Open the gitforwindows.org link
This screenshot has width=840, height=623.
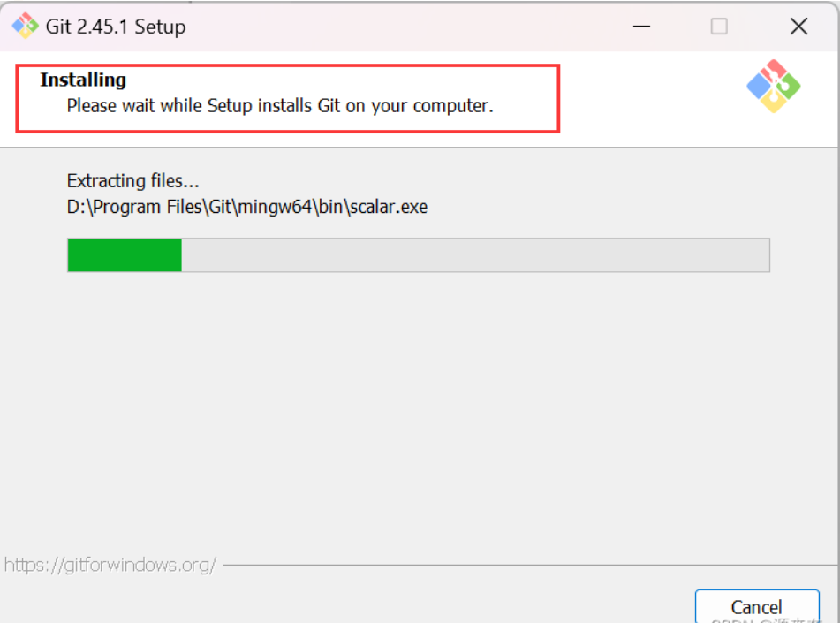click(110, 565)
